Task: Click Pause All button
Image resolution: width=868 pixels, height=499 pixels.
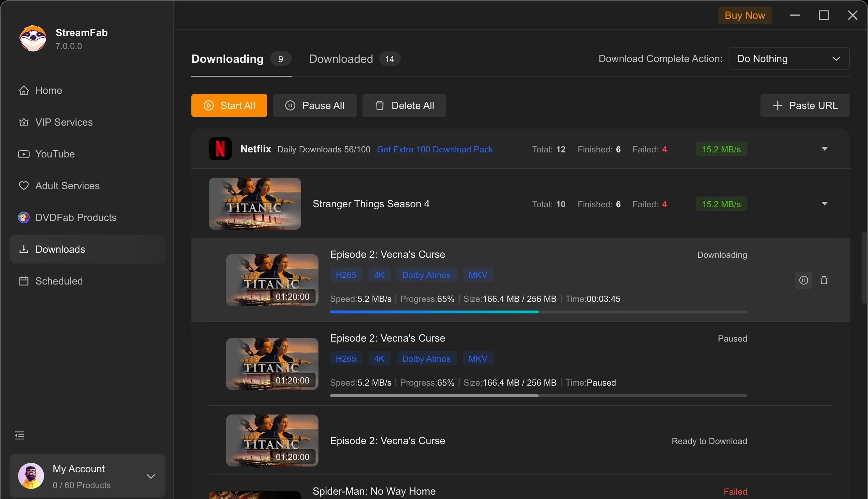Action: click(x=315, y=105)
